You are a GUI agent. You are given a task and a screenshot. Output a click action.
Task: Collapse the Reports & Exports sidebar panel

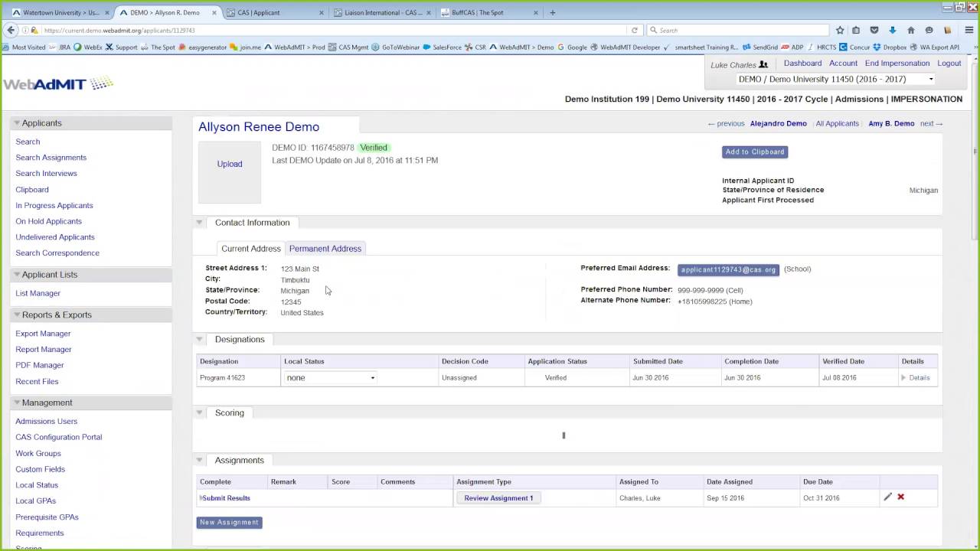coord(16,315)
